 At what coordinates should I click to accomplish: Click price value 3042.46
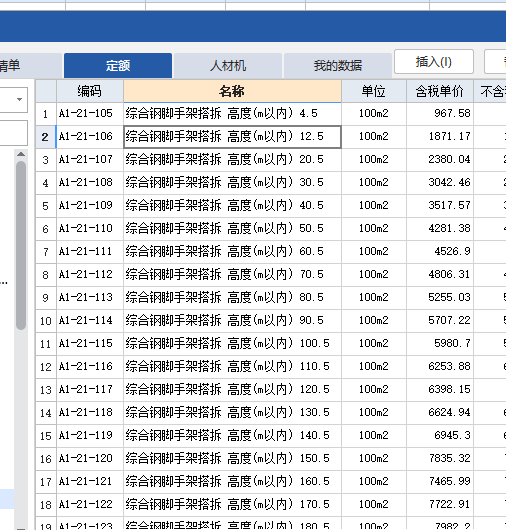pyautogui.click(x=450, y=182)
